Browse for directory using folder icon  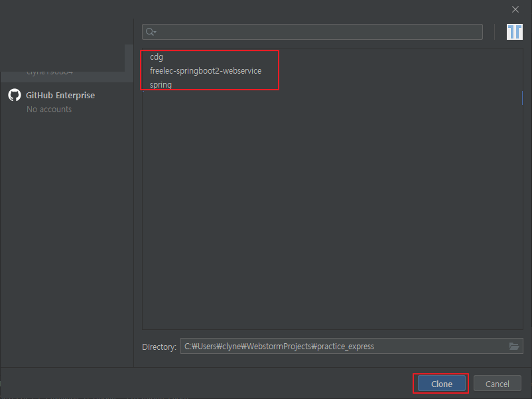[513, 346]
